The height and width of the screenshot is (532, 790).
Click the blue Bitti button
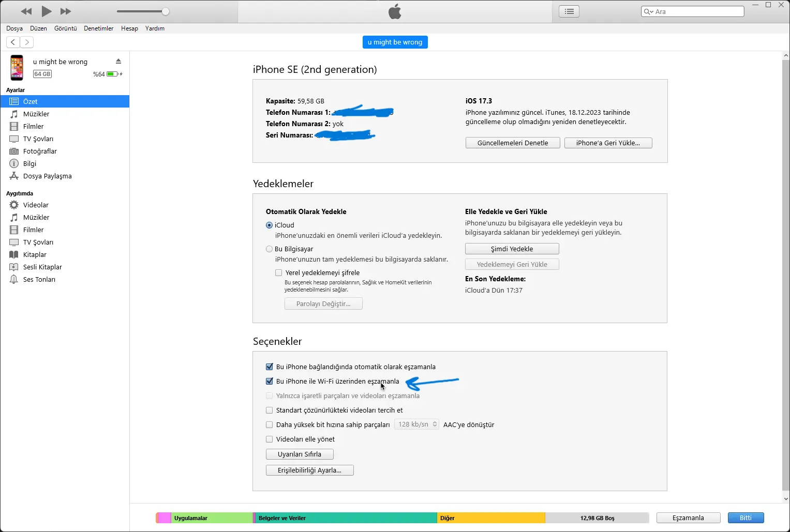(x=746, y=518)
